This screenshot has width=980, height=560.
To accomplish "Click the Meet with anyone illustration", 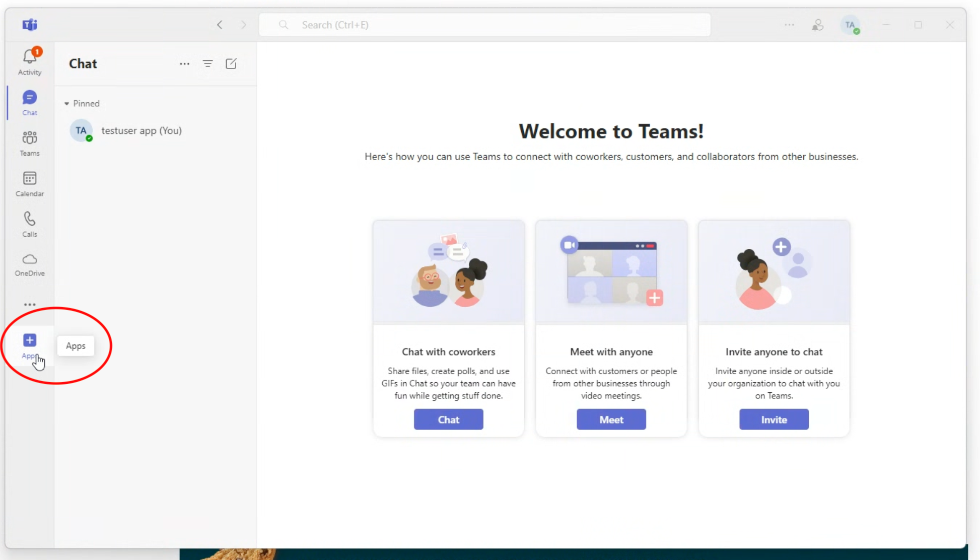I will pyautogui.click(x=611, y=272).
